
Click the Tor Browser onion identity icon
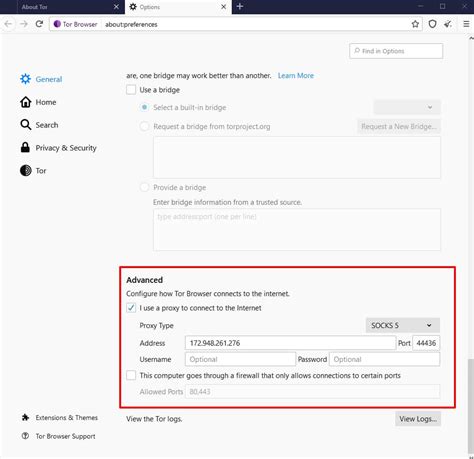[x=57, y=24]
